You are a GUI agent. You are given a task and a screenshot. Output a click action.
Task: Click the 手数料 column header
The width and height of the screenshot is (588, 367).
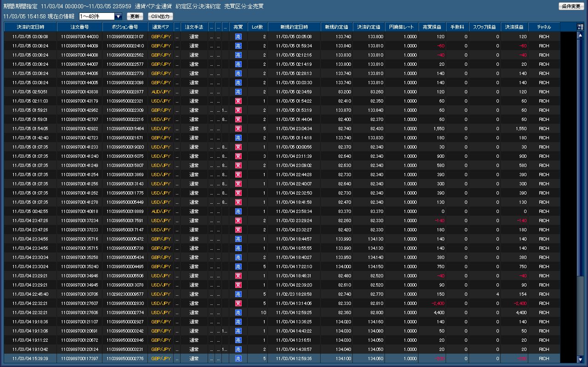pos(458,27)
